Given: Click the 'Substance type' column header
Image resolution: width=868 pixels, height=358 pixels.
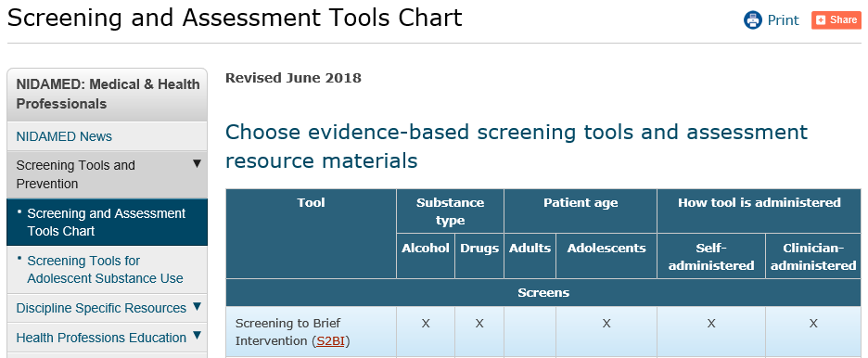Looking at the screenshot, I should click(x=450, y=211).
